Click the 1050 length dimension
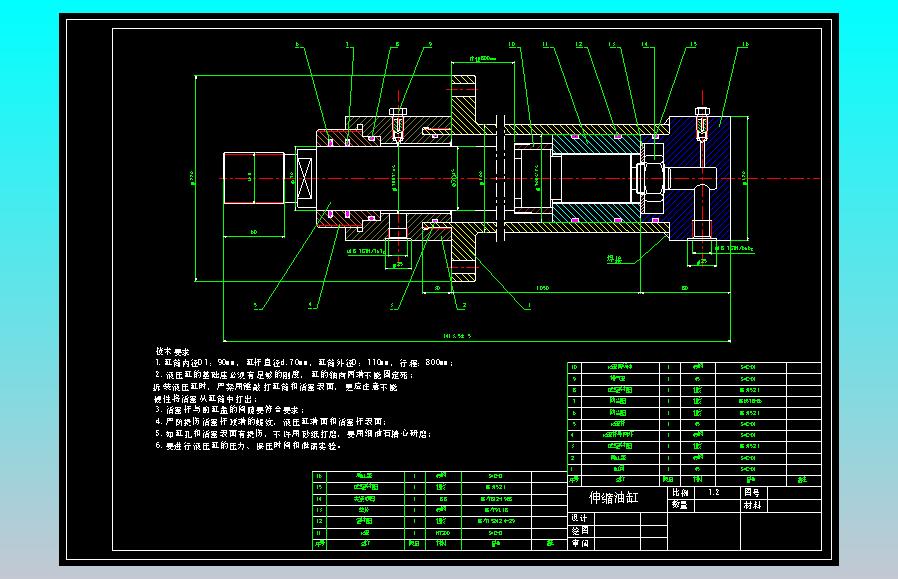This screenshot has height=579, width=898. pyautogui.click(x=542, y=288)
